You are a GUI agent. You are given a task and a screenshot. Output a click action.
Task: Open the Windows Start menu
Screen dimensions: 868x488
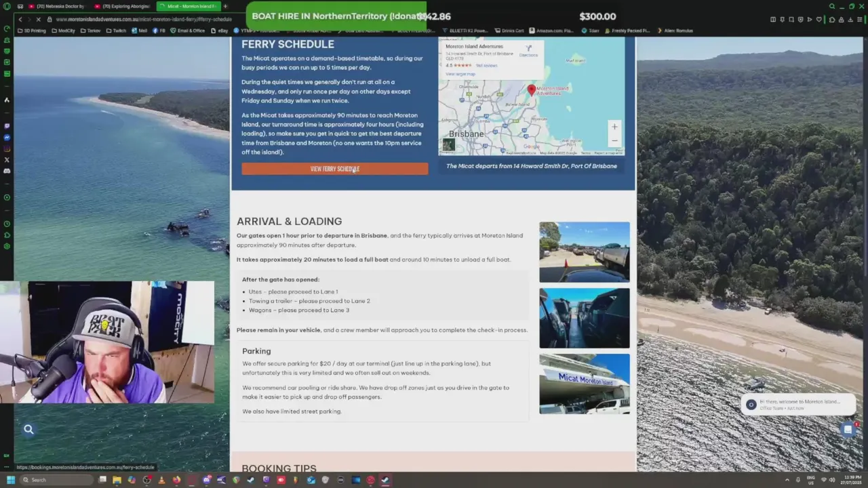(10, 480)
